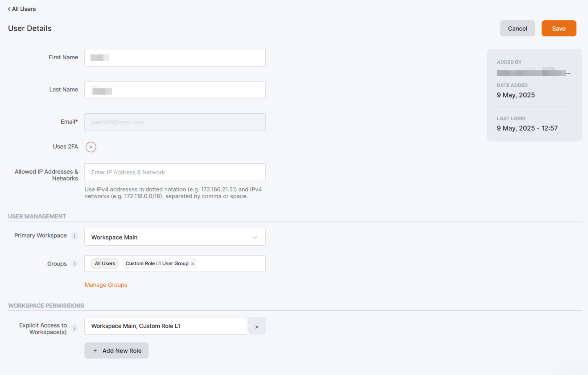Viewport: 588px width, 375px height.
Task: Click the User Details heading
Action: pos(30,28)
